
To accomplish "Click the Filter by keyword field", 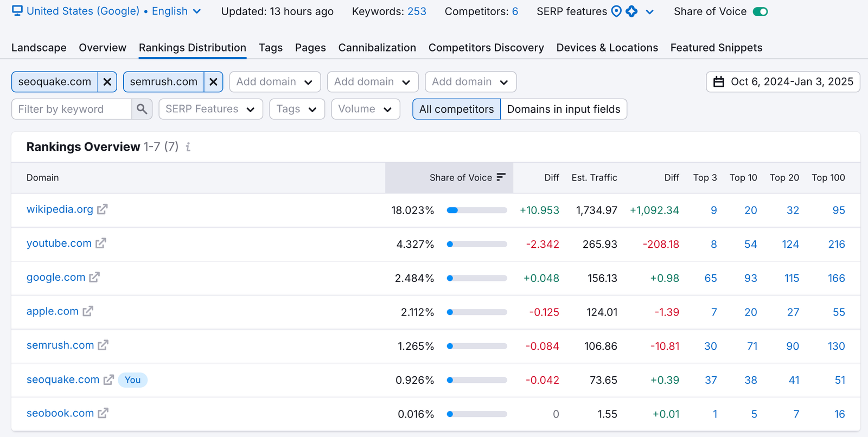I will click(72, 109).
